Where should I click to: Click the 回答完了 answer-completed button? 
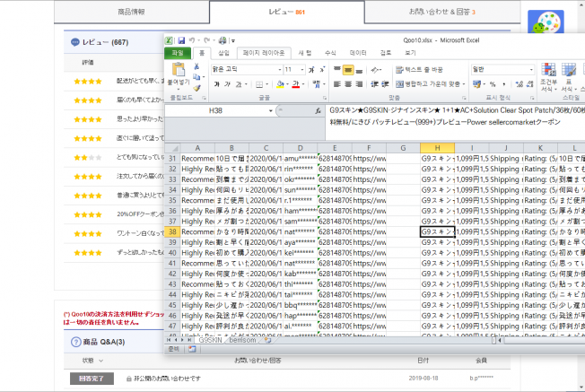92,379
